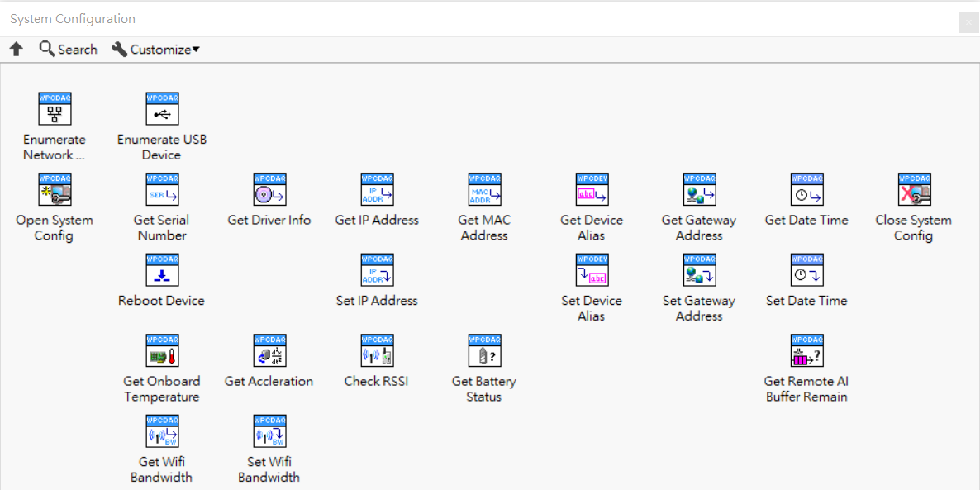Select the Reboot Device icon
This screenshot has height=490, width=980.
pos(162,270)
